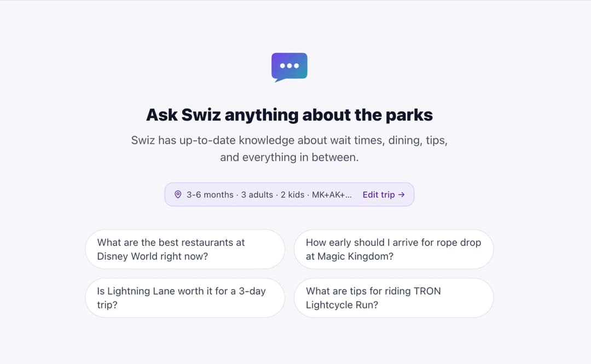This screenshot has width=591, height=364.
Task: Click the "Ask Swiz anything about the parks" heading
Action: pos(289,115)
